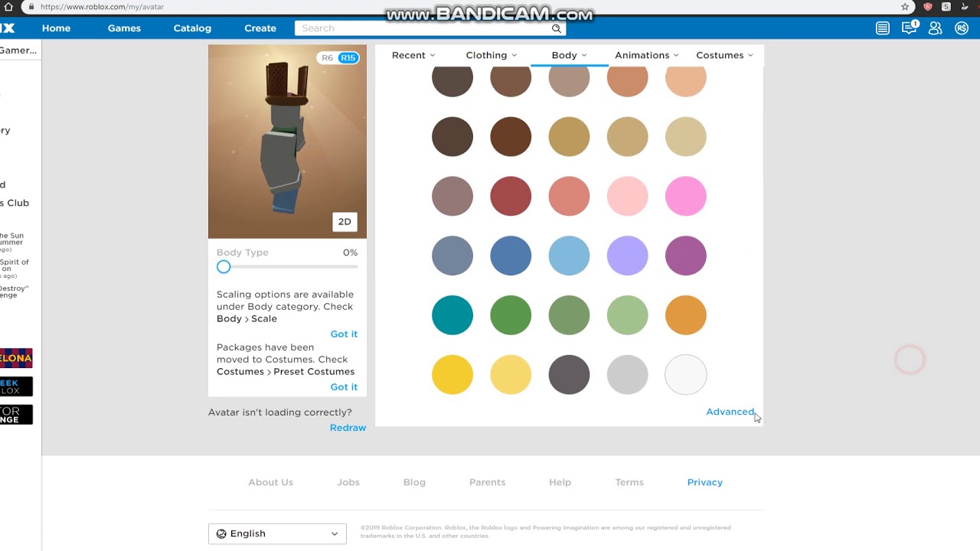The image size is (980, 551).
Task: Click the Body Type slider handle
Action: click(x=224, y=267)
